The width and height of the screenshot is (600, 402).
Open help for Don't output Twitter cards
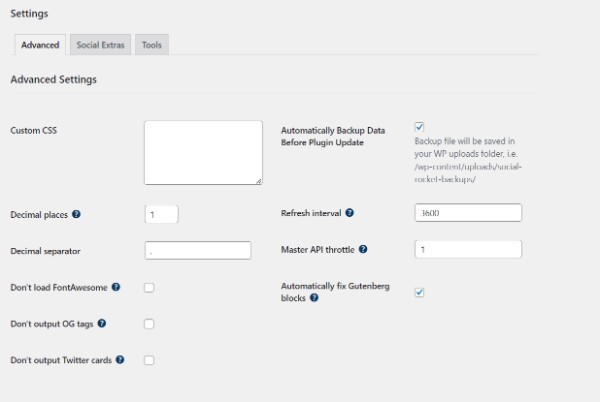pos(120,360)
